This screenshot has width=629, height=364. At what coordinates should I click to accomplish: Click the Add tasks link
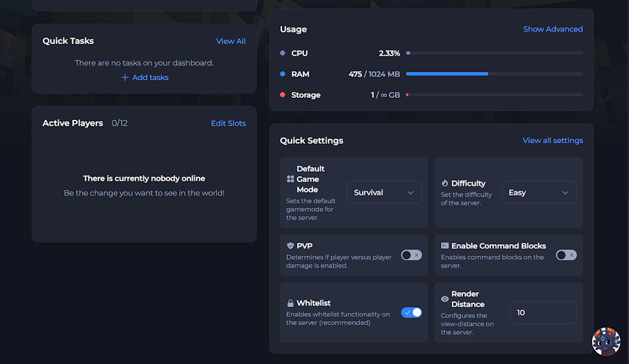click(150, 77)
